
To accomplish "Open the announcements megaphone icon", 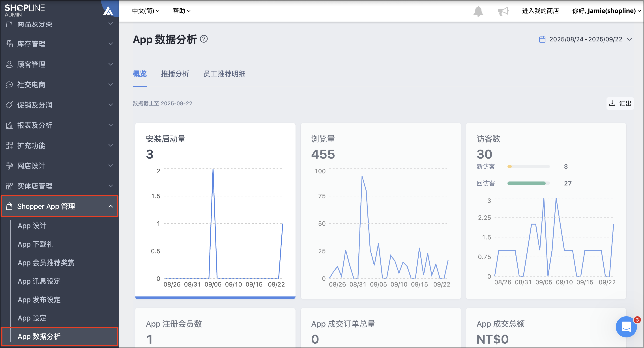I will (503, 11).
